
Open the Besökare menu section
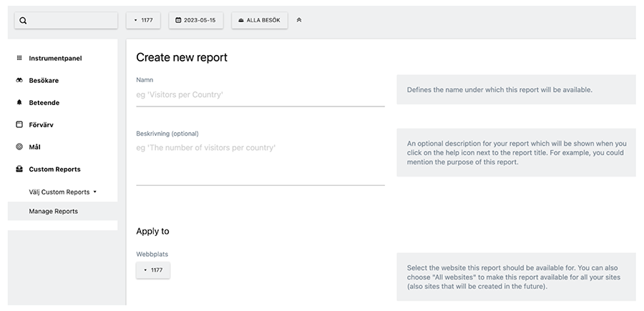[x=44, y=80]
